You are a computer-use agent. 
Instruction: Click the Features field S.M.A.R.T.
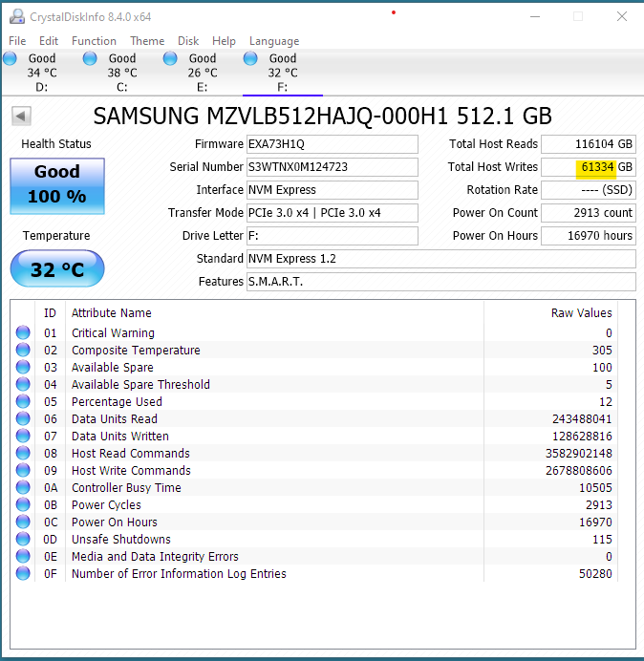pyautogui.click(x=441, y=281)
